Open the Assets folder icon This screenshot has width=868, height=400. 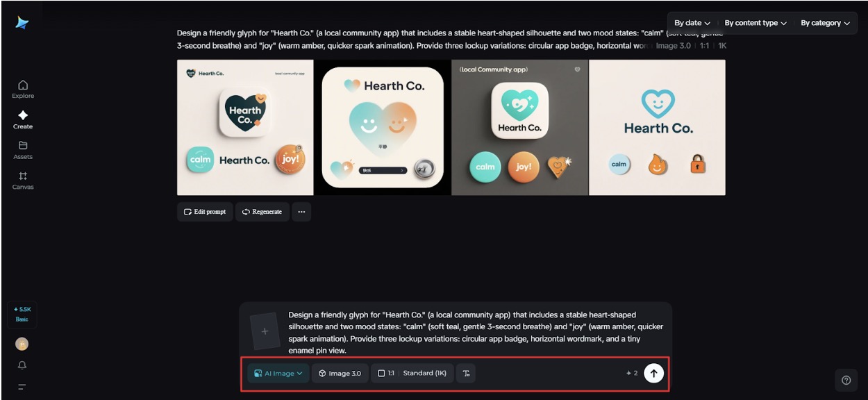tap(22, 149)
